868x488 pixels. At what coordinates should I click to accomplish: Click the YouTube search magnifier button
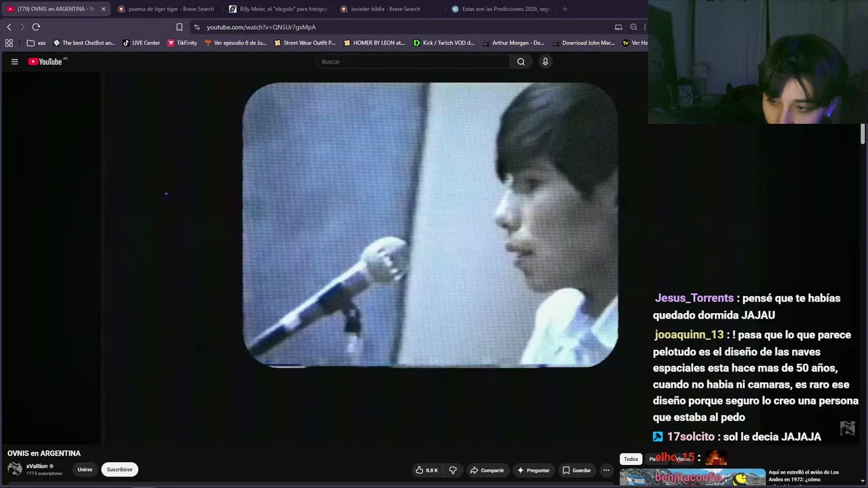pos(521,62)
